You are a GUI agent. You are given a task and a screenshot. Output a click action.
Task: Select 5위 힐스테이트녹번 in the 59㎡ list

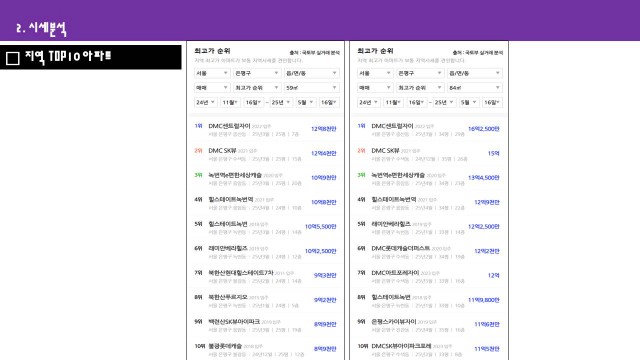coord(266,227)
